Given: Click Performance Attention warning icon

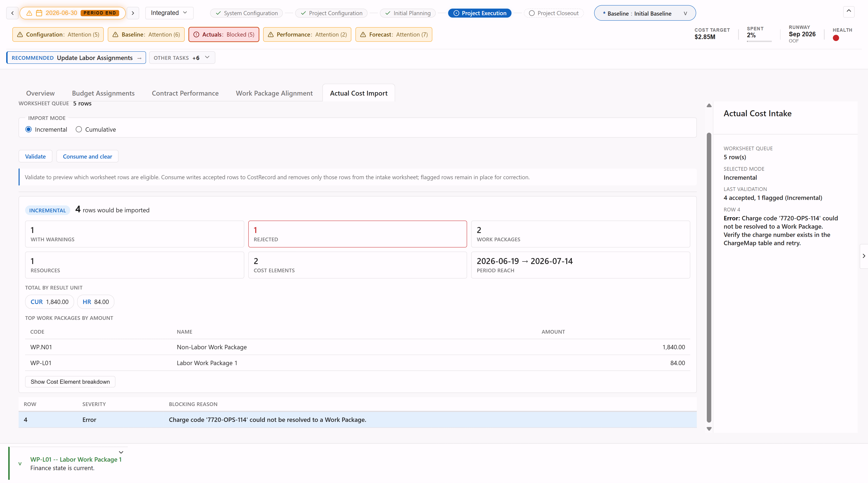Looking at the screenshot, I should (x=271, y=35).
